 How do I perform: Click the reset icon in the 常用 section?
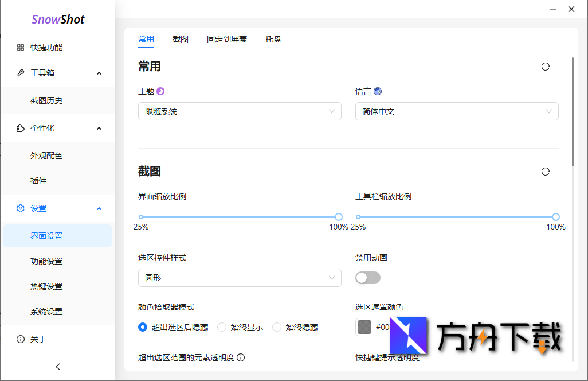(545, 67)
